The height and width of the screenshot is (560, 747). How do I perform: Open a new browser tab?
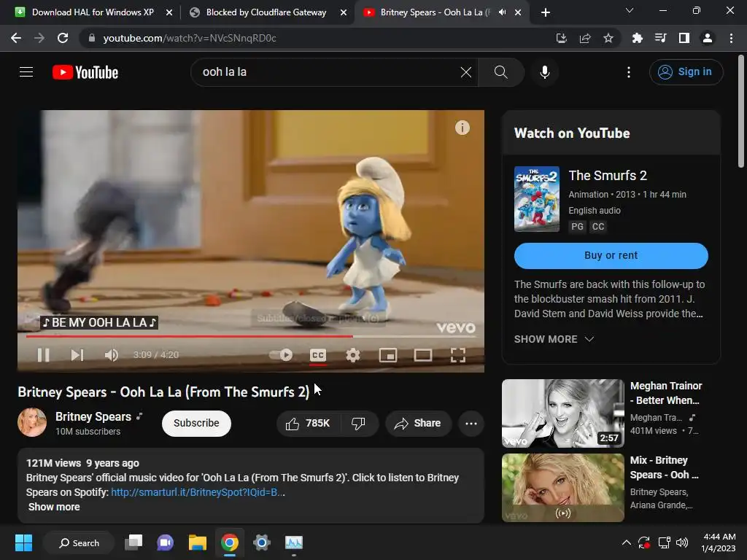(546, 12)
